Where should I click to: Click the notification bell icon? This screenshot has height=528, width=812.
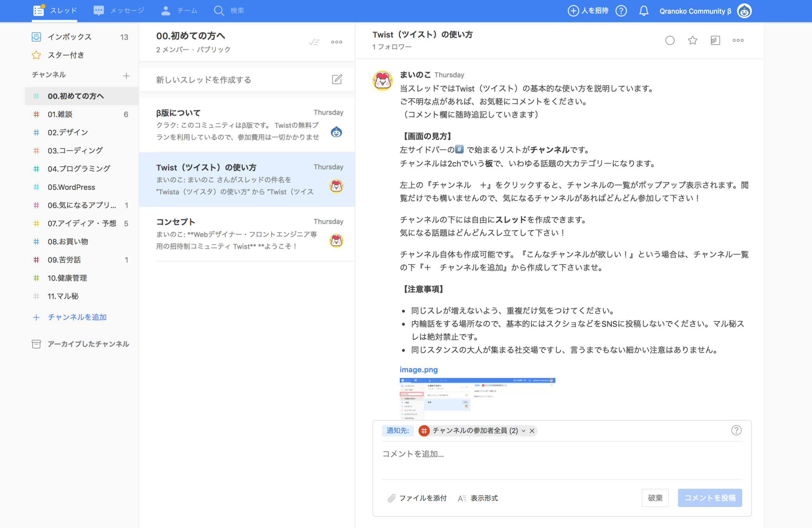pyautogui.click(x=644, y=11)
